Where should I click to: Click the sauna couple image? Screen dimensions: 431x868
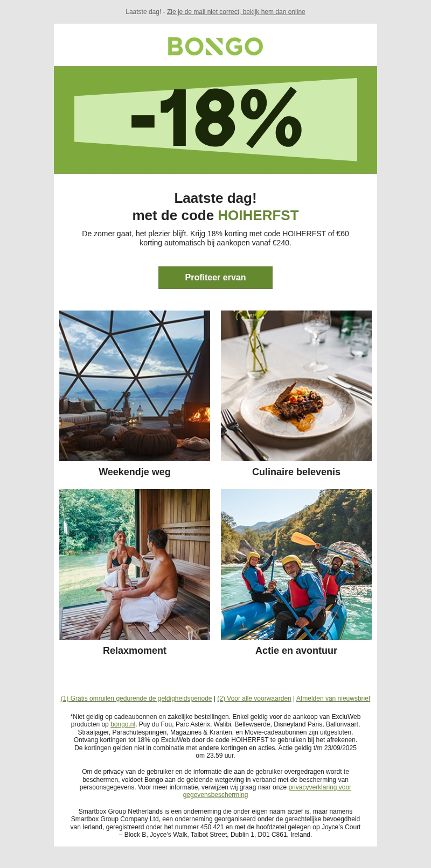click(x=135, y=564)
